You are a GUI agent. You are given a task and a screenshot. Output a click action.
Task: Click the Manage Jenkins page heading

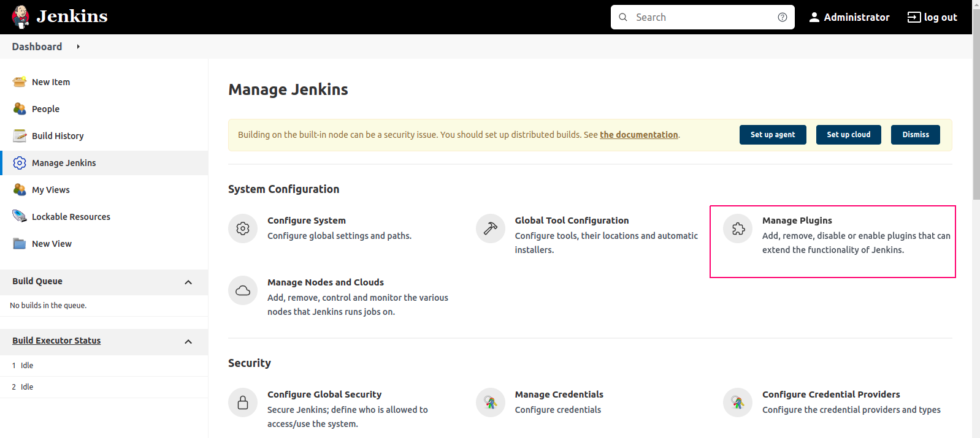coord(288,89)
